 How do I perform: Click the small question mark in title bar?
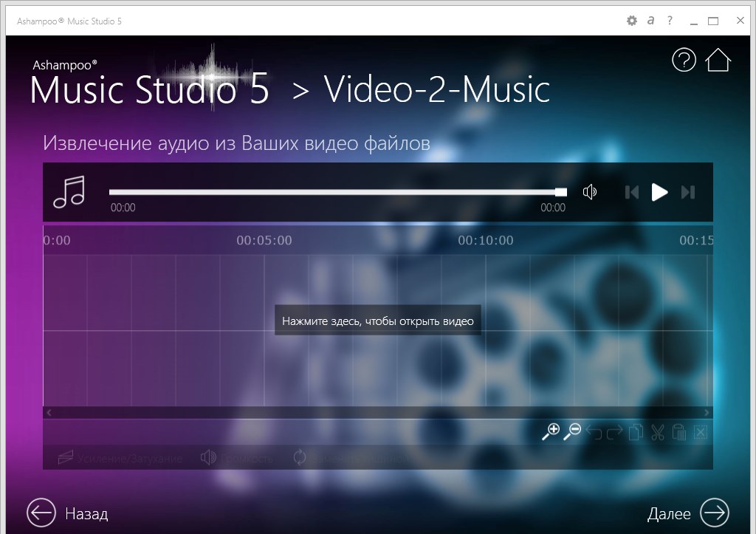click(x=670, y=20)
